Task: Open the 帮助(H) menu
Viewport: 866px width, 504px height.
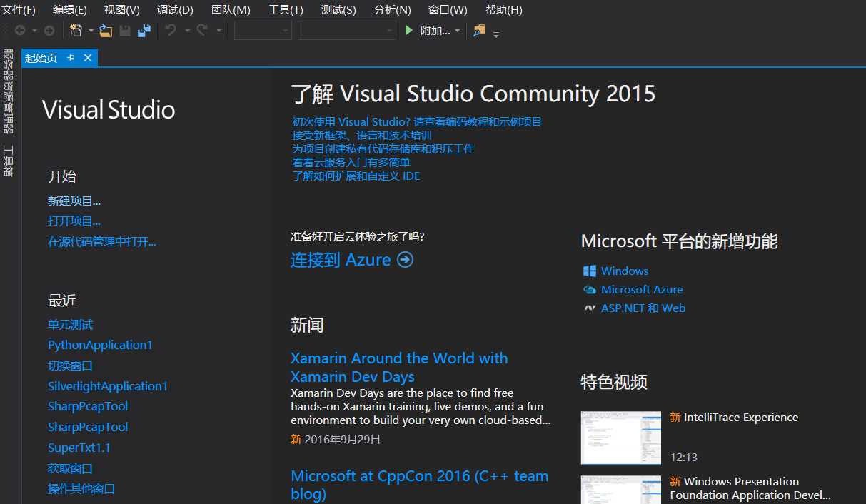Action: click(504, 10)
